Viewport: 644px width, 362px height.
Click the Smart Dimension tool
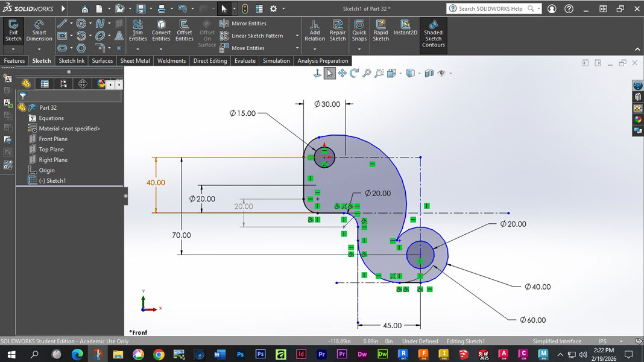[x=39, y=31]
